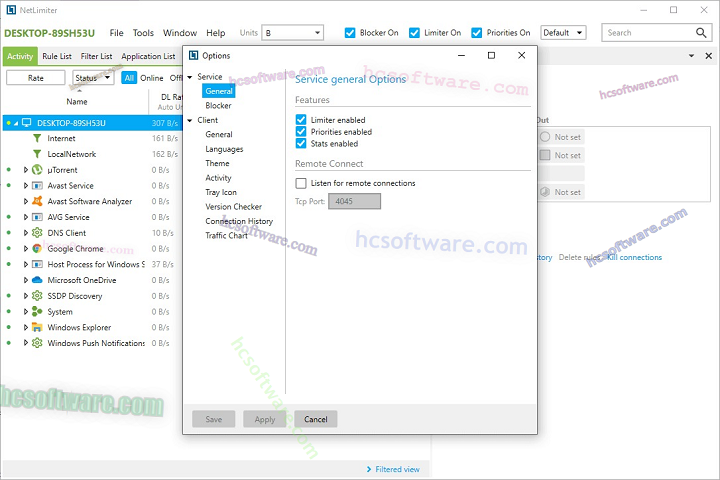Select Languages in Options tree
Screen dimensions: 720x480
224,149
